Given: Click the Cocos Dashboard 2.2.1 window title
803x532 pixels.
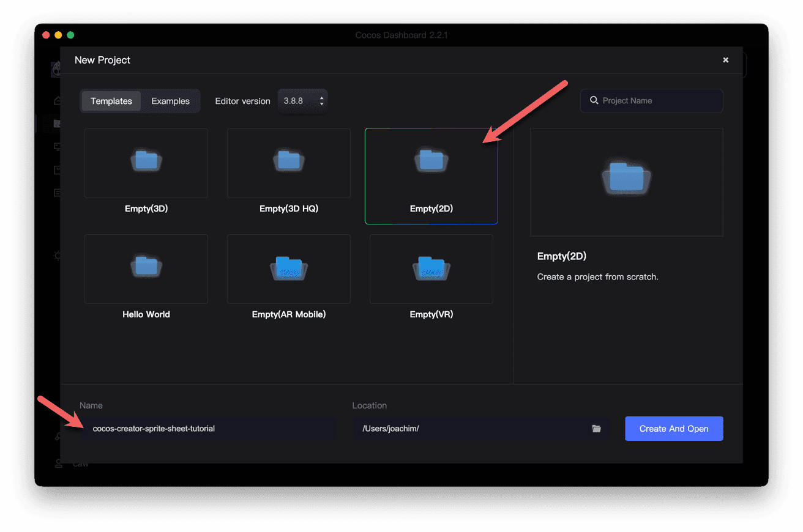Looking at the screenshot, I should [x=401, y=35].
